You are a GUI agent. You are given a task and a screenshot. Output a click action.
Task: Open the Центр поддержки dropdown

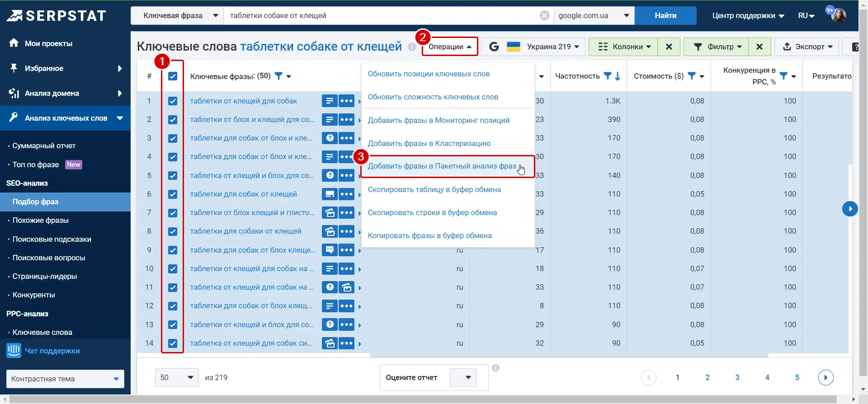click(748, 15)
